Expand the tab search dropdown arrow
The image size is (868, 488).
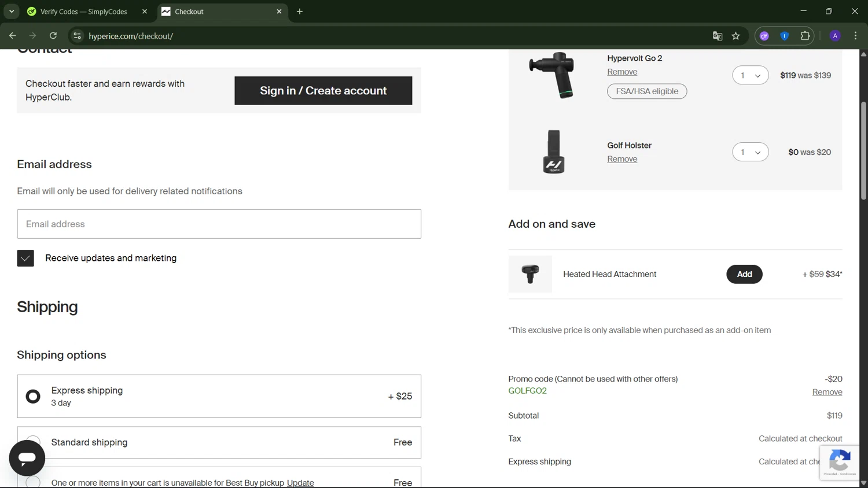tap(12, 12)
